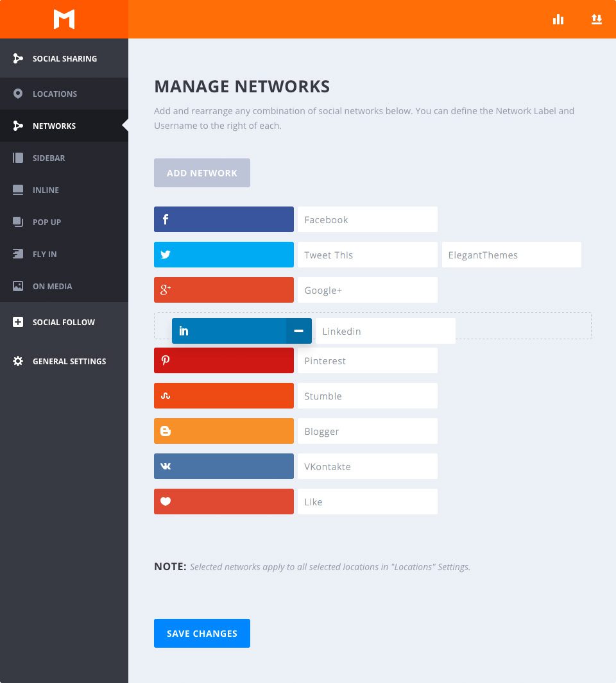The image size is (616, 683).
Task: Click the Add Network button
Action: point(201,173)
